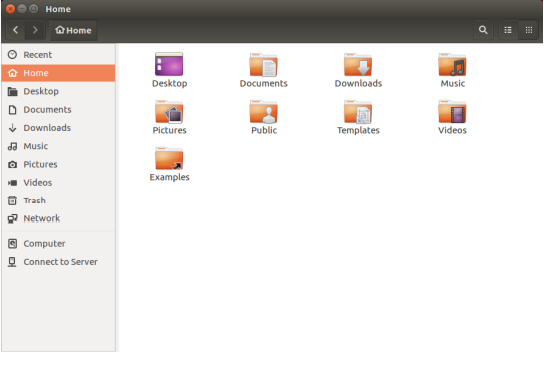The height and width of the screenshot is (370, 544).
Task: Click the Music note icon in sidebar
Action: pos(12,146)
